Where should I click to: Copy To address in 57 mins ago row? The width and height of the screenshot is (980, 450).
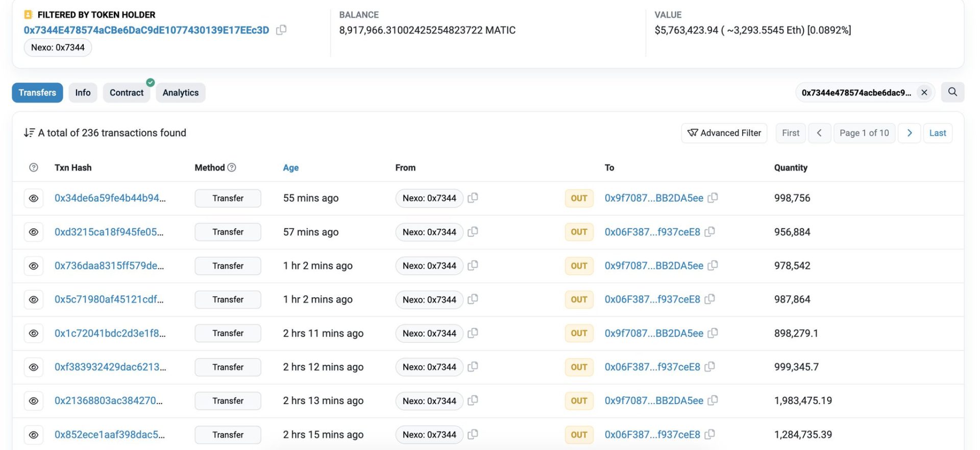click(x=709, y=232)
